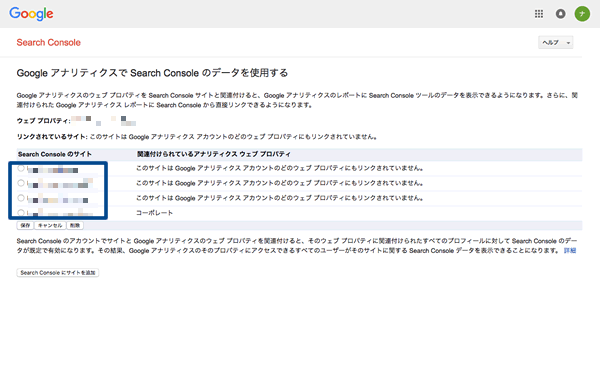The height and width of the screenshot is (390, 600).
Task: Click the 保存 save button
Action: pos(25,225)
